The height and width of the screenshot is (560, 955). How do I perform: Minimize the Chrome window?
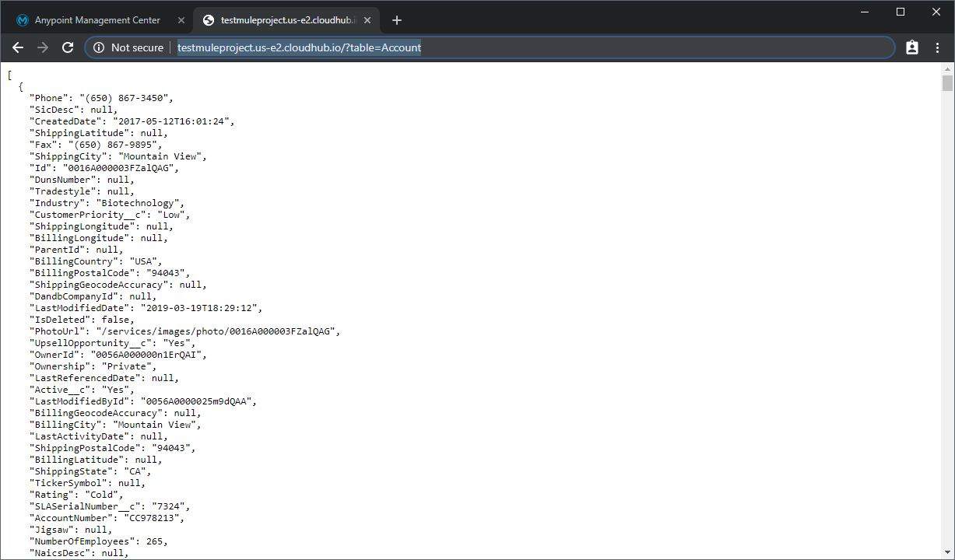pos(865,12)
